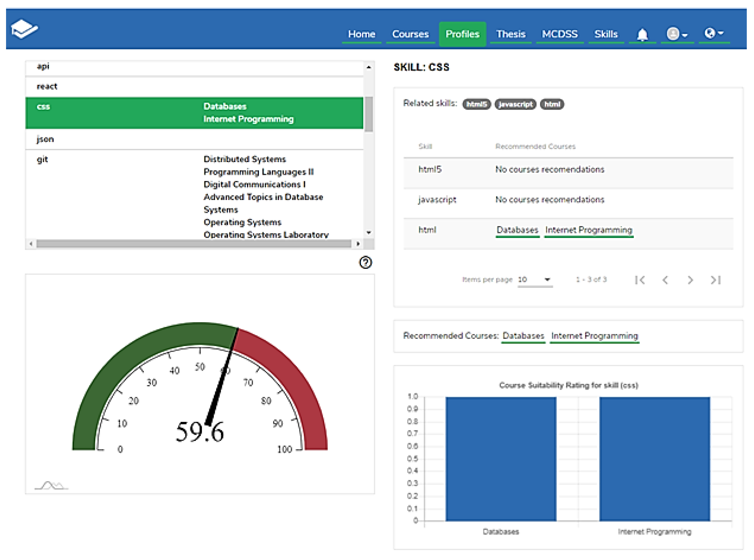
Task: Go to previous page arrow
Action: click(x=665, y=280)
